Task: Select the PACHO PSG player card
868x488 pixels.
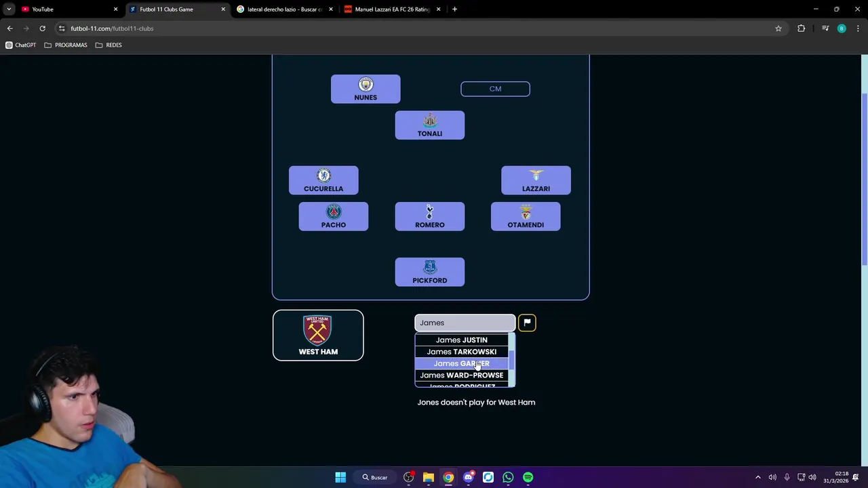Action: point(334,216)
